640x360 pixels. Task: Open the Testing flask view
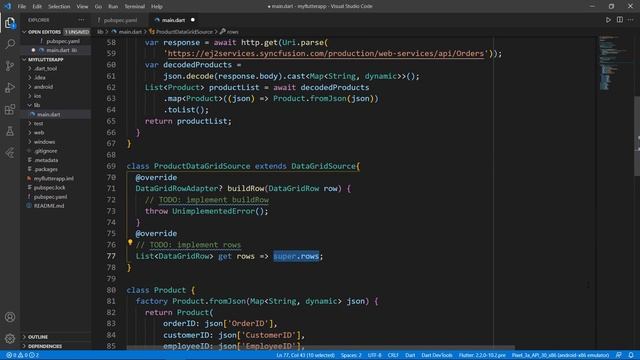pyautogui.click(x=10, y=131)
